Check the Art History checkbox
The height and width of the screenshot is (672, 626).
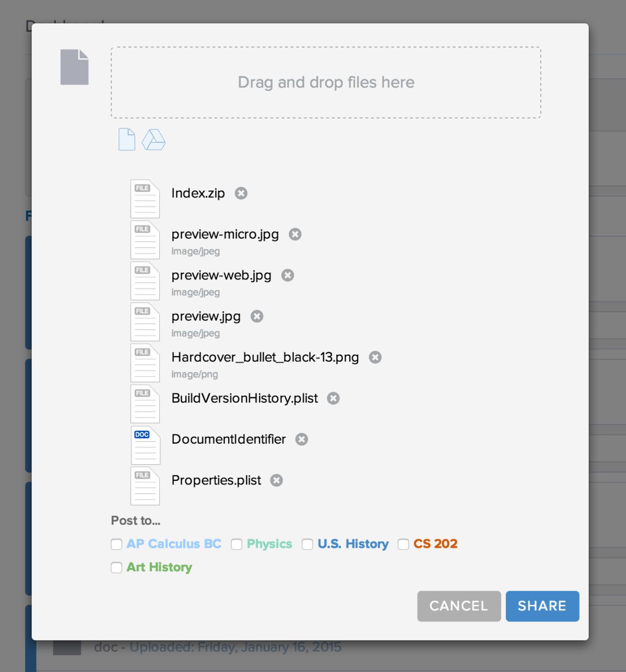pos(116,568)
